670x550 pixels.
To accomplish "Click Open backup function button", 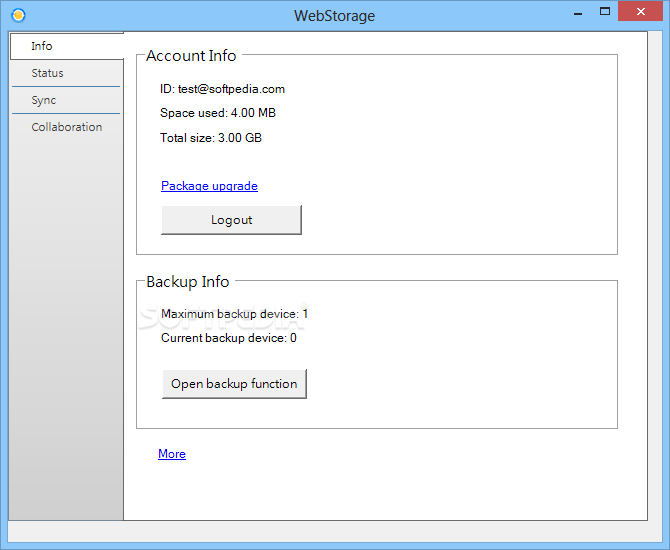I will point(234,384).
